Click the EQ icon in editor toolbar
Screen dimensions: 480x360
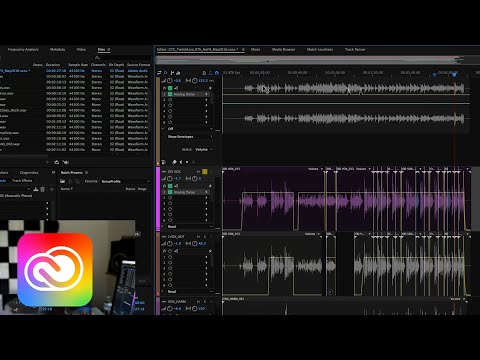(178, 73)
